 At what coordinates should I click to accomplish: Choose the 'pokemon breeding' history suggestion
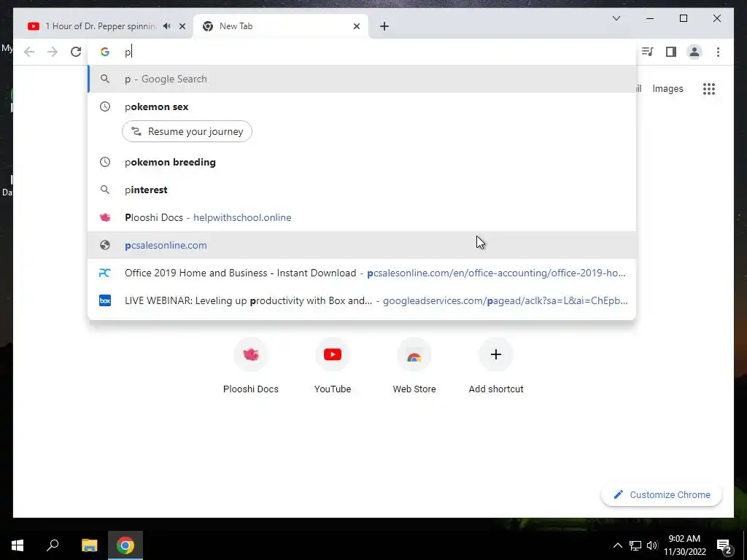pyautogui.click(x=362, y=162)
